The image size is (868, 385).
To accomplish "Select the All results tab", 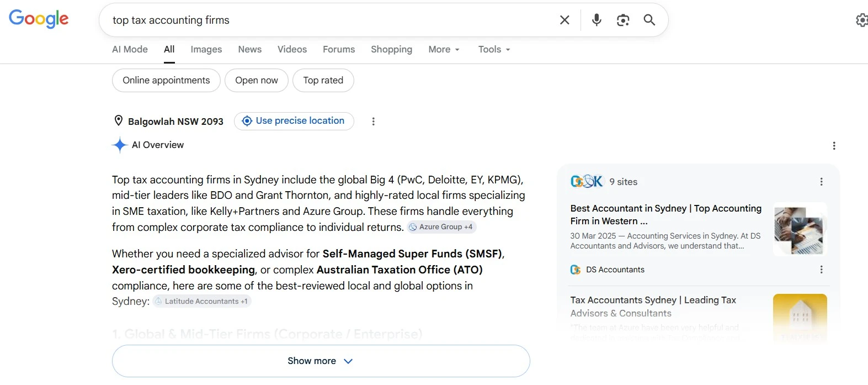I will [x=169, y=49].
